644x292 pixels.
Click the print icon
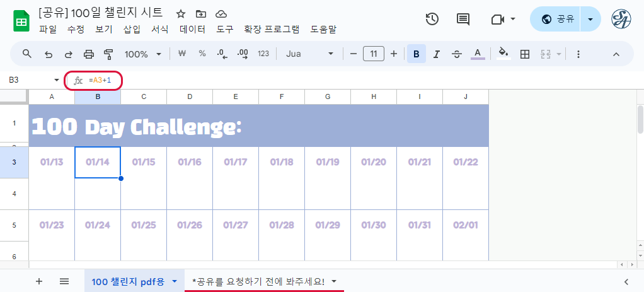click(x=89, y=54)
